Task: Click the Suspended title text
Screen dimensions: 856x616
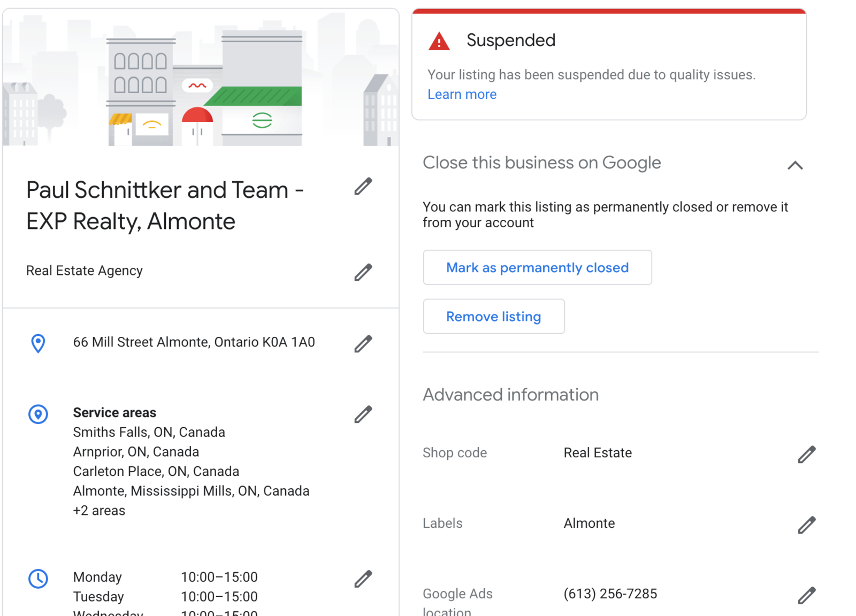Action: [510, 40]
